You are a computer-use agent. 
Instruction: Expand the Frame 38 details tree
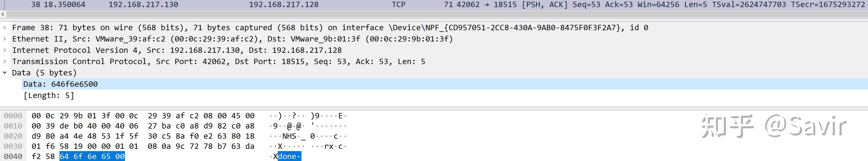[x=5, y=28]
